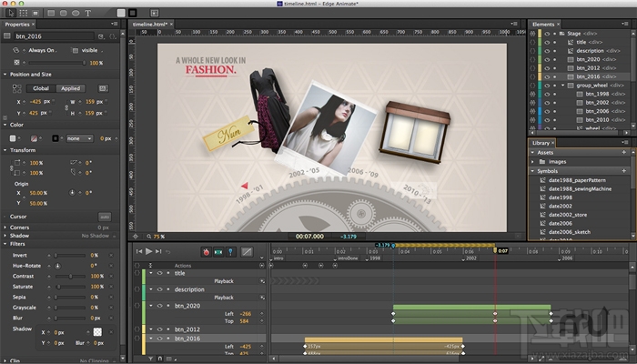637x364 pixels.
Task: Open the Library panel tab
Action: point(542,142)
